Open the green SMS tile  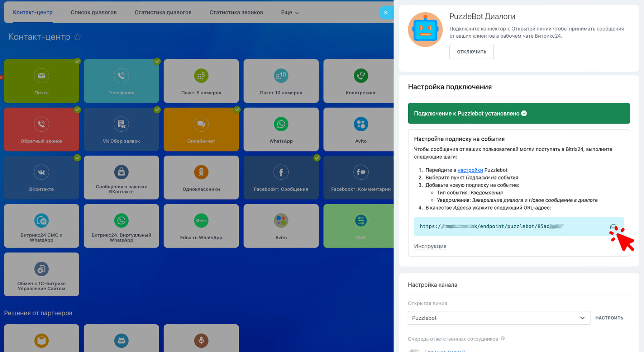click(359, 226)
